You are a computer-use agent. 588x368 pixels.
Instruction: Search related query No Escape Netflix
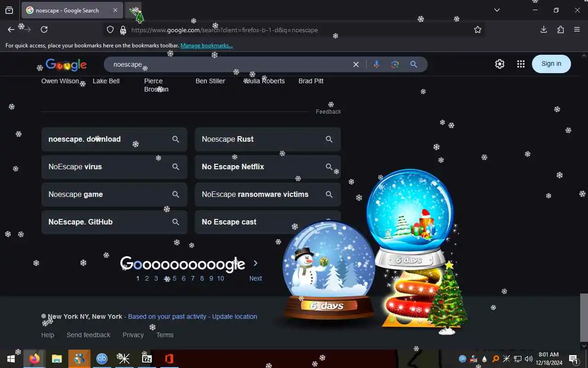point(268,167)
